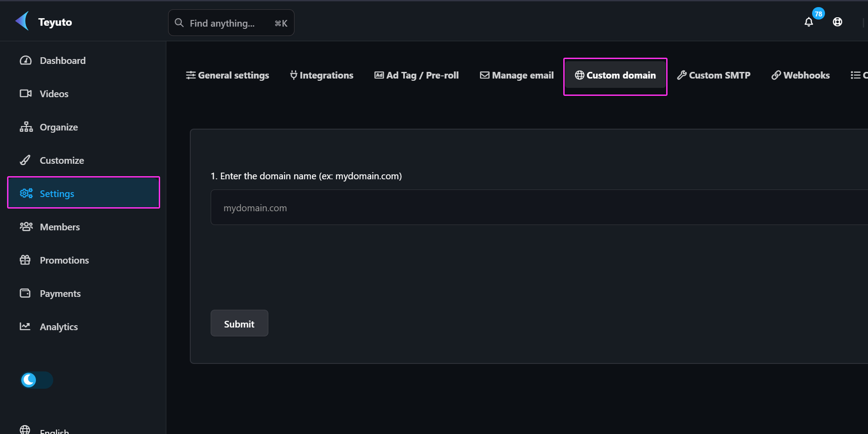
Task: Select the Manage email tab
Action: coord(517,75)
